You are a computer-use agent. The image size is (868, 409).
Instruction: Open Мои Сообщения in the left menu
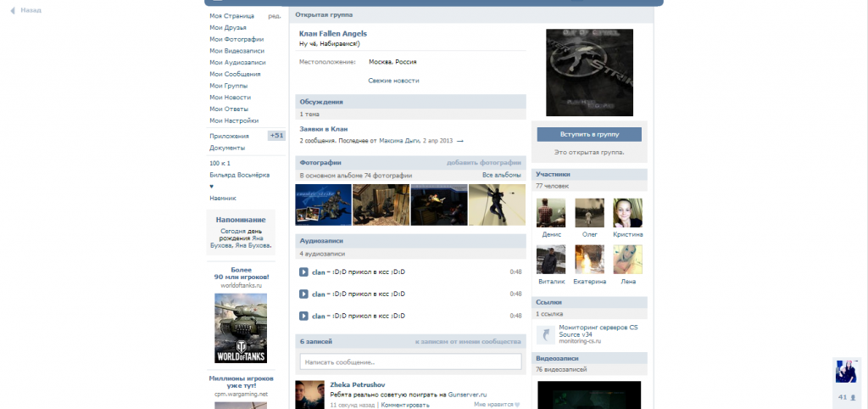coord(236,74)
